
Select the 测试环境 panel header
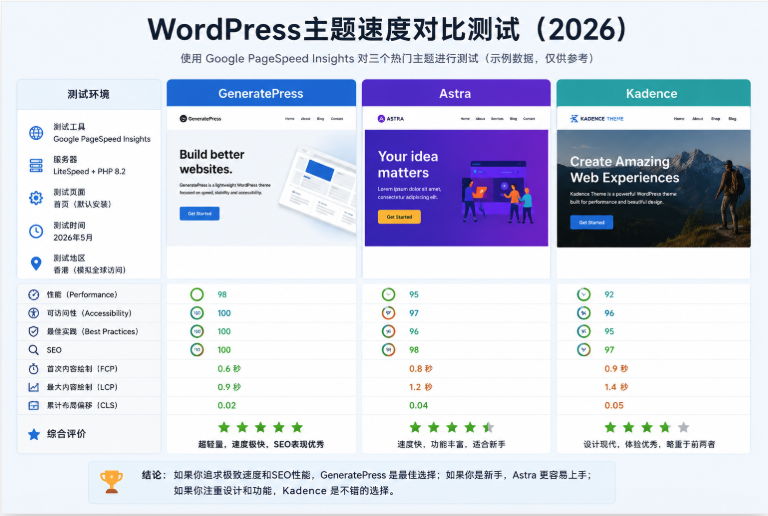[89, 94]
